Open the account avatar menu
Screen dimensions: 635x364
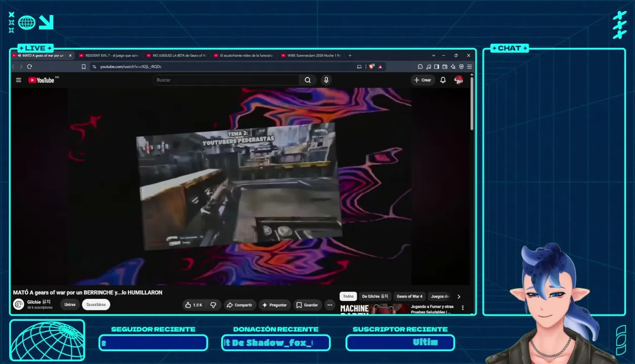(459, 80)
